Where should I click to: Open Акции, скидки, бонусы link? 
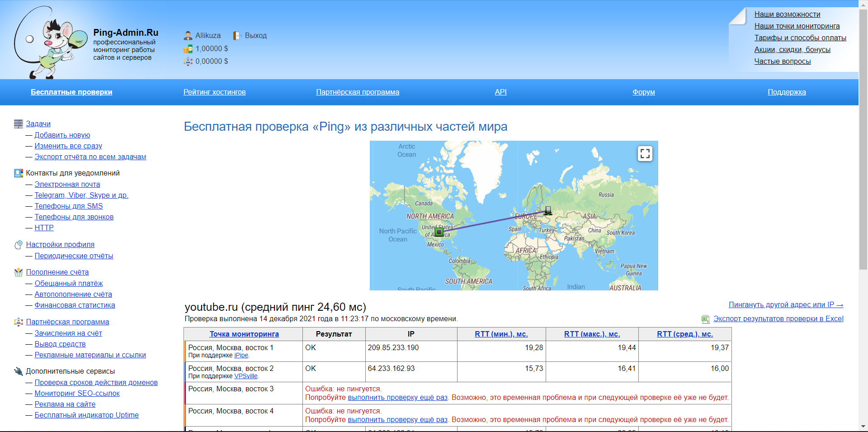coord(793,50)
